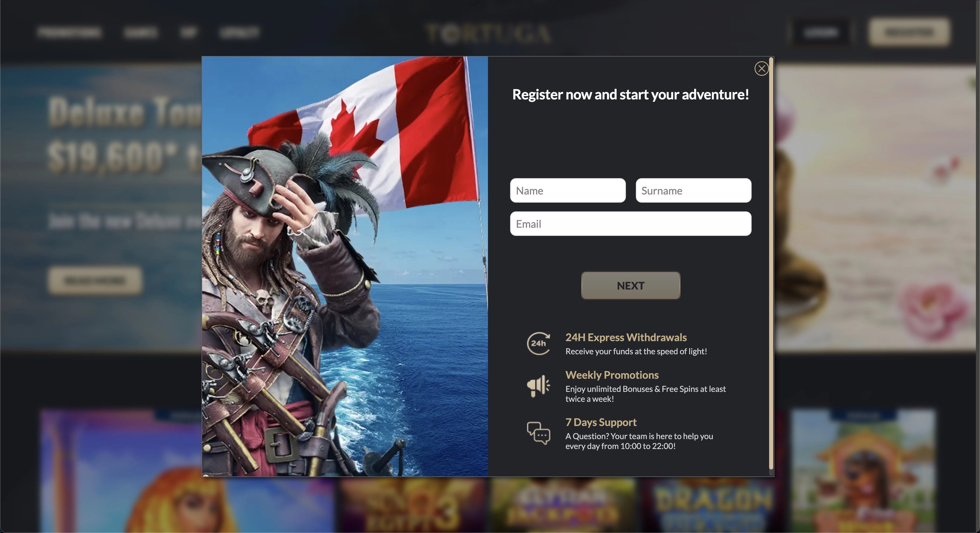Click the pirate with Canadian flag image
Viewport: 980px width, 533px height.
coord(345,266)
